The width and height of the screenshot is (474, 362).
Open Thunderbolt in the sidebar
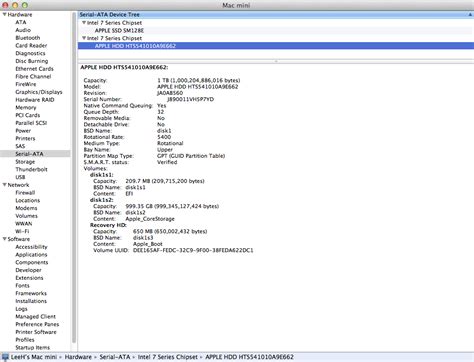pos(31,169)
